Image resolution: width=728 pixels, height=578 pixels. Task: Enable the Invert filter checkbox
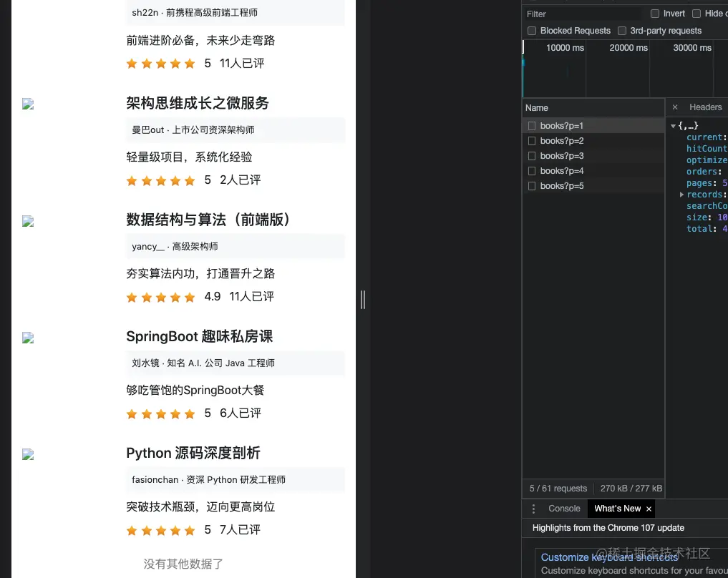pyautogui.click(x=655, y=14)
